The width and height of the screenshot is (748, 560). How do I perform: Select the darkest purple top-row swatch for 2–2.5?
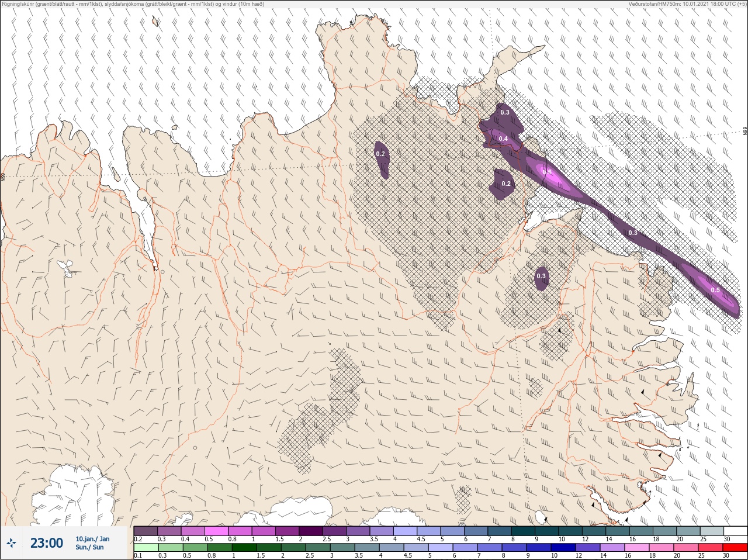311,531
